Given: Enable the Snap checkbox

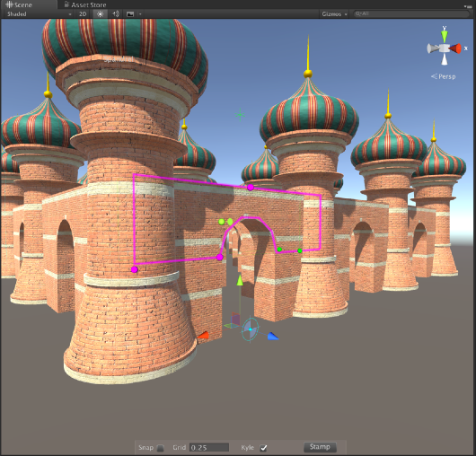Looking at the screenshot, I should point(161,448).
